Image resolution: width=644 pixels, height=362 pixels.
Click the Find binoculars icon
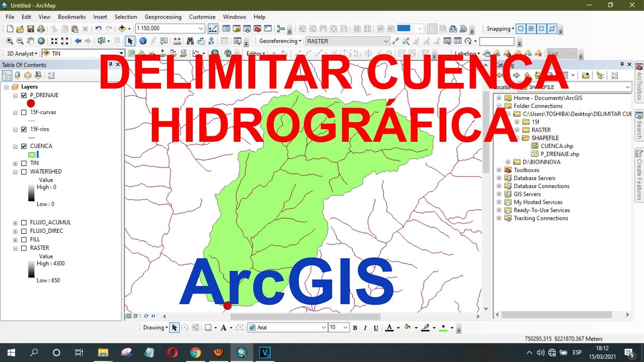(190, 41)
